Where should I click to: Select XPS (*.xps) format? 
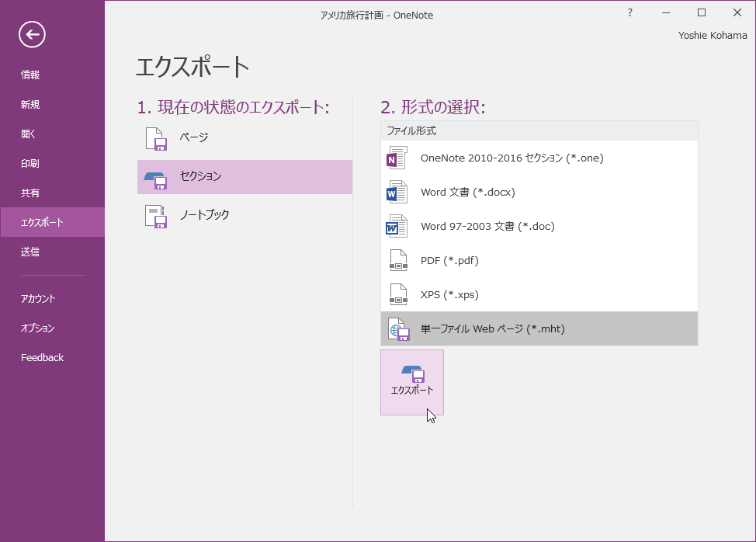point(539,294)
